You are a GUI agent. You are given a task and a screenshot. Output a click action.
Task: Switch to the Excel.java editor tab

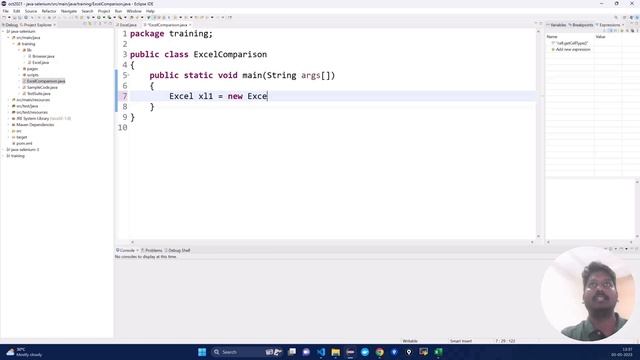coord(127,25)
